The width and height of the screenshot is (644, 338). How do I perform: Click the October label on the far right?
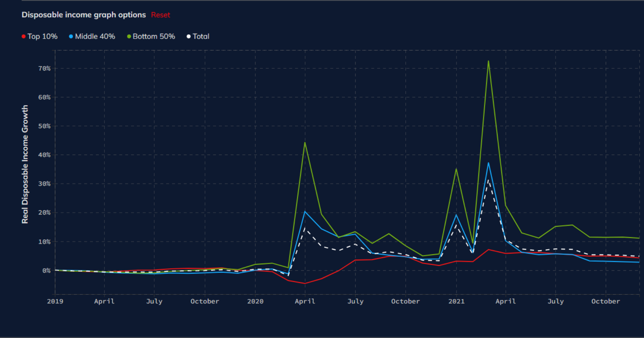(x=605, y=301)
